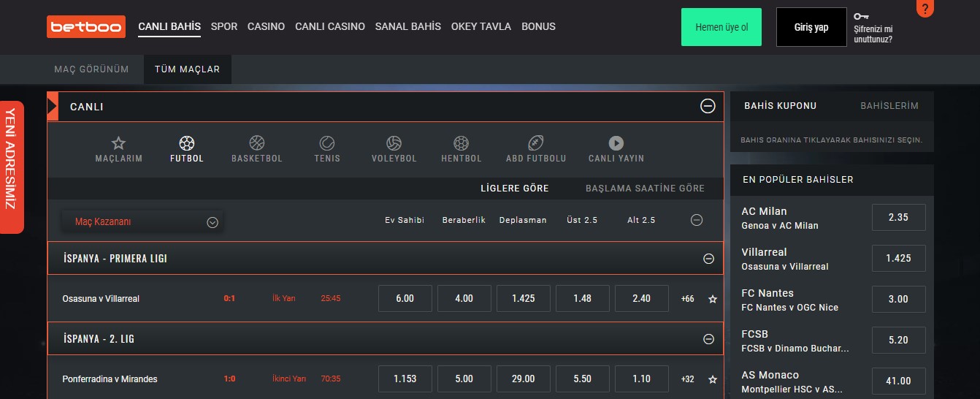Image resolution: width=980 pixels, height=399 pixels.
Task: Open the SPOR menu
Action: [x=224, y=26]
